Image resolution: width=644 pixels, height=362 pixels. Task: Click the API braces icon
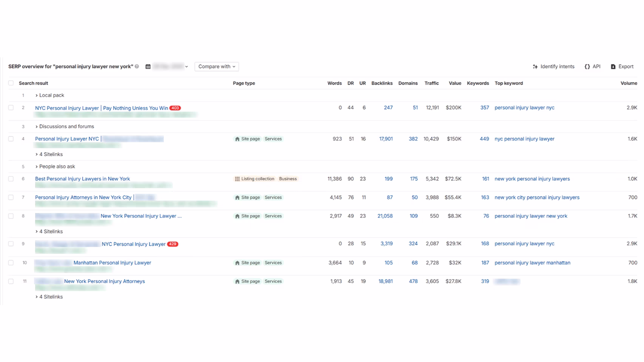click(587, 66)
